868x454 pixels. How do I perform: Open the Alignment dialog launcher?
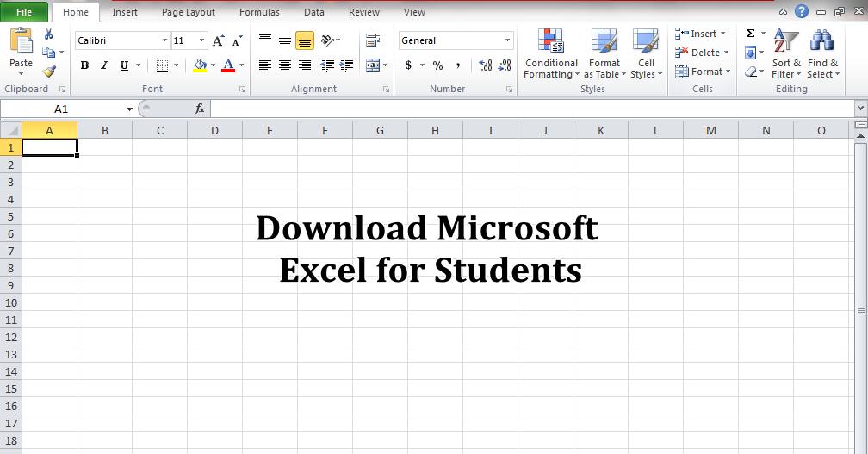(386, 89)
